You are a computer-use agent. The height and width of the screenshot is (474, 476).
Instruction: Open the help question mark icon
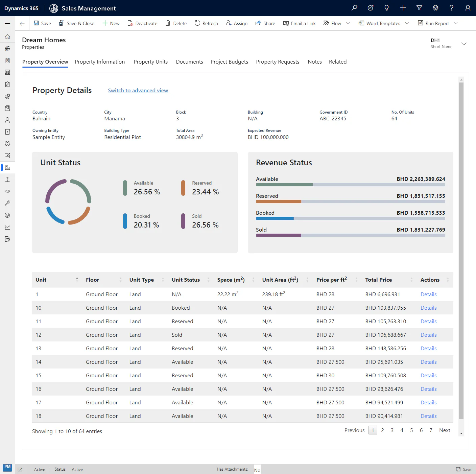452,8
